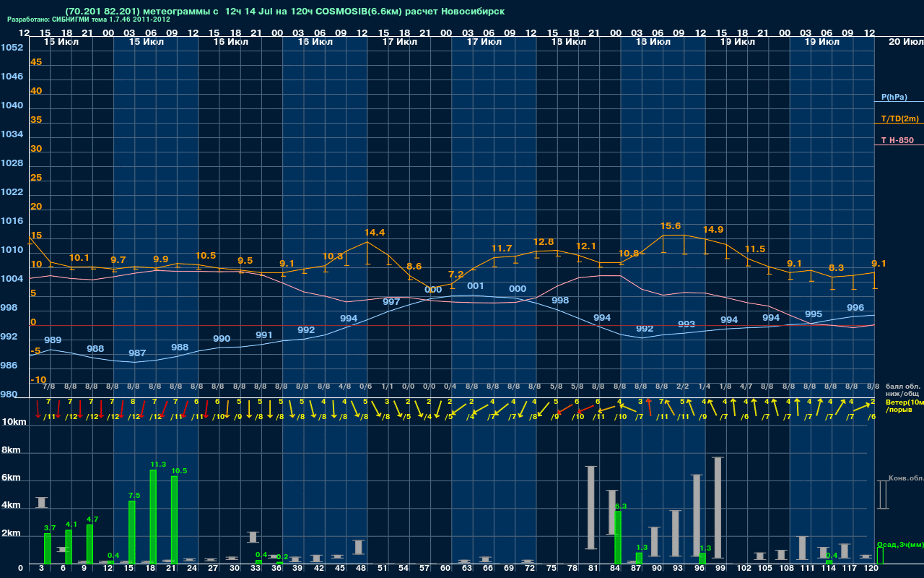Click the COSMOSIB meteogram title text
924x578 pixels.
click(284, 12)
